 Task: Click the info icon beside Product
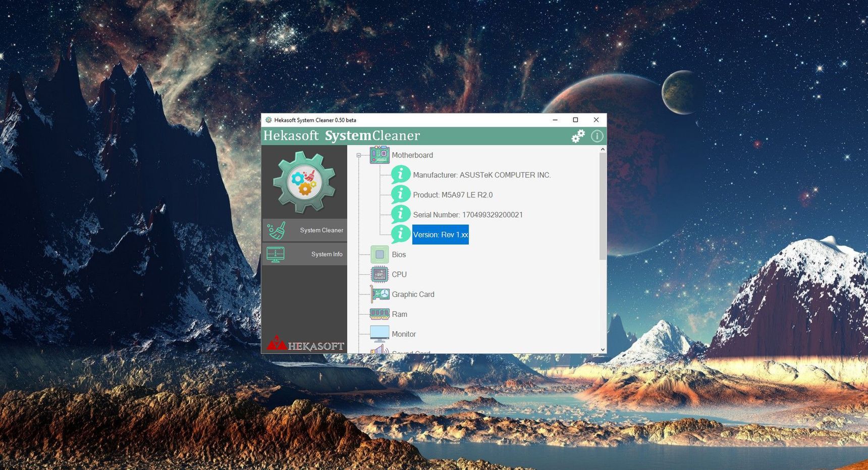pos(401,194)
